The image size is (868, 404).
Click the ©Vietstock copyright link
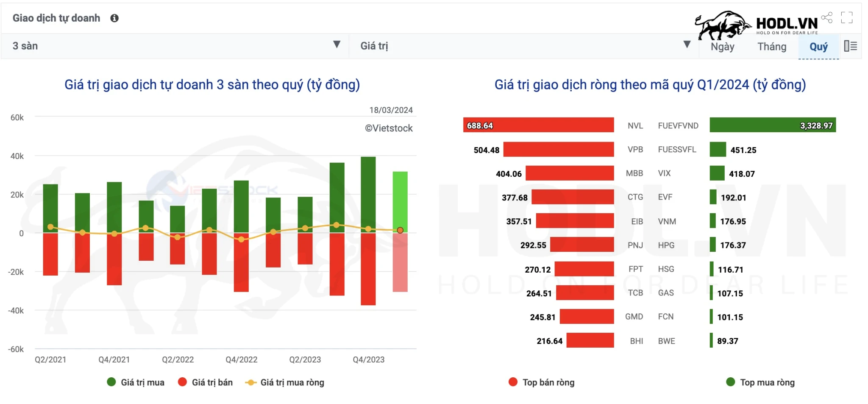tap(389, 128)
